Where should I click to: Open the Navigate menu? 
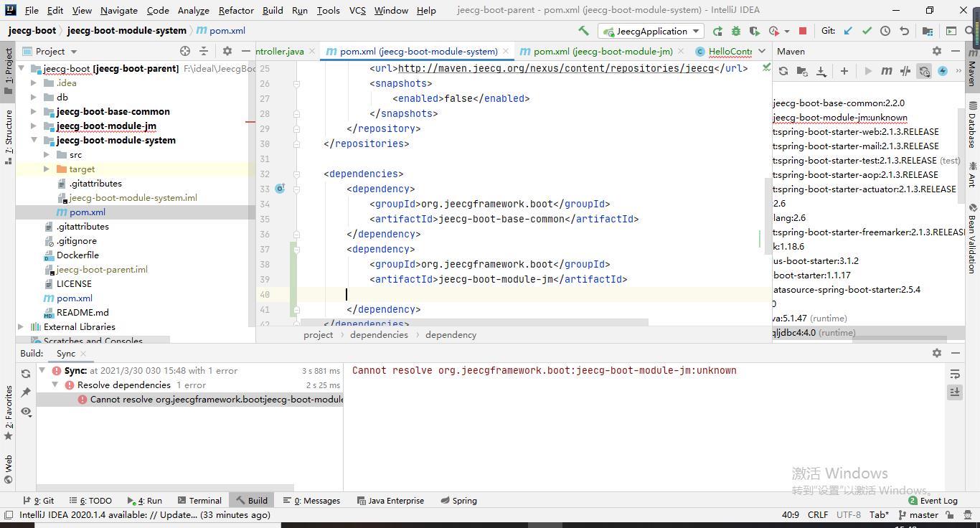pyautogui.click(x=119, y=10)
